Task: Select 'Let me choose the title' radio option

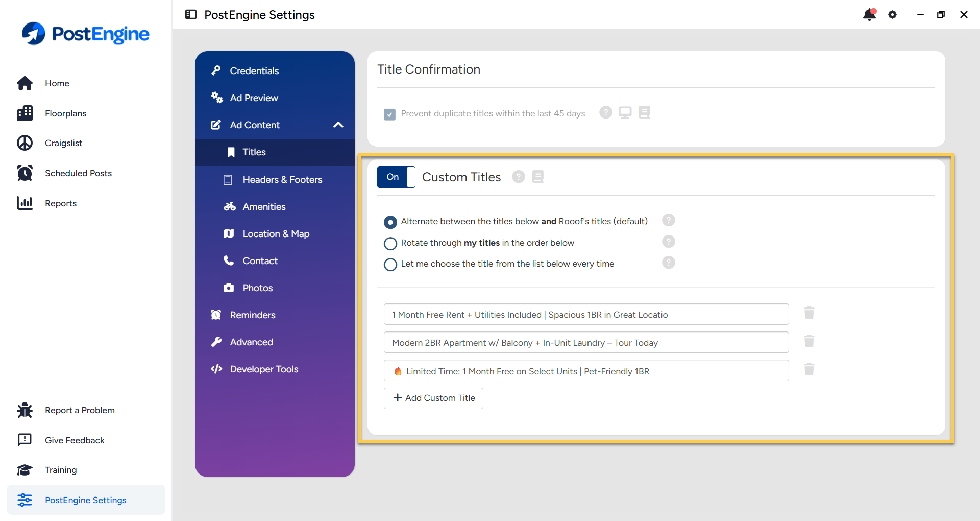Action: click(390, 265)
